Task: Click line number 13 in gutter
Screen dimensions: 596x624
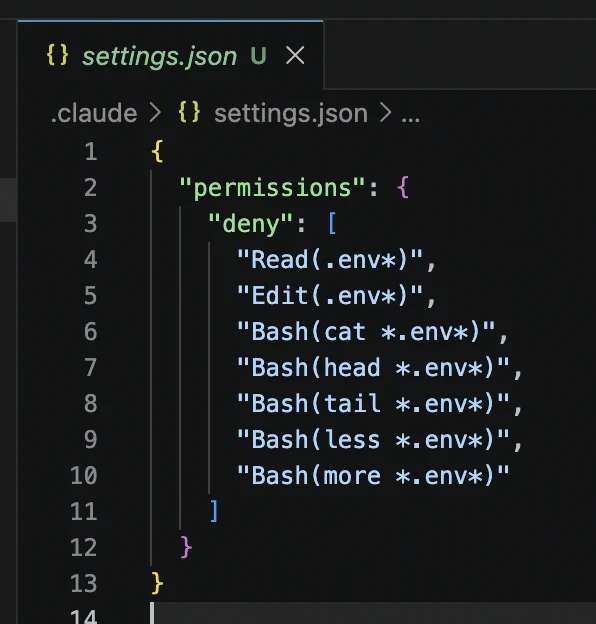Action: click(84, 583)
